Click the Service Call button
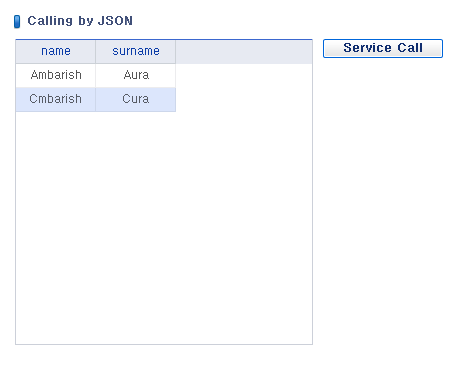The height and width of the screenshot is (365, 476). [x=383, y=48]
